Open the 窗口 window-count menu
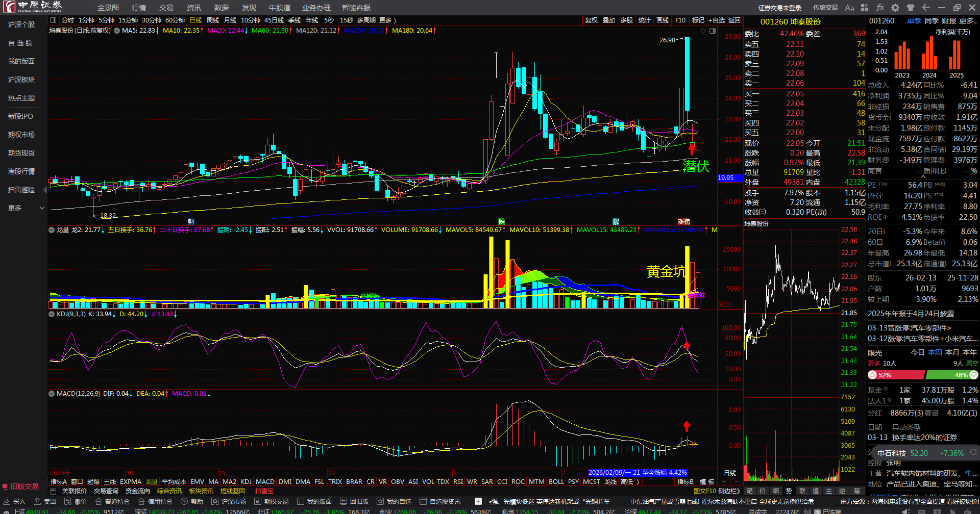980x514 pixels. click(77, 482)
